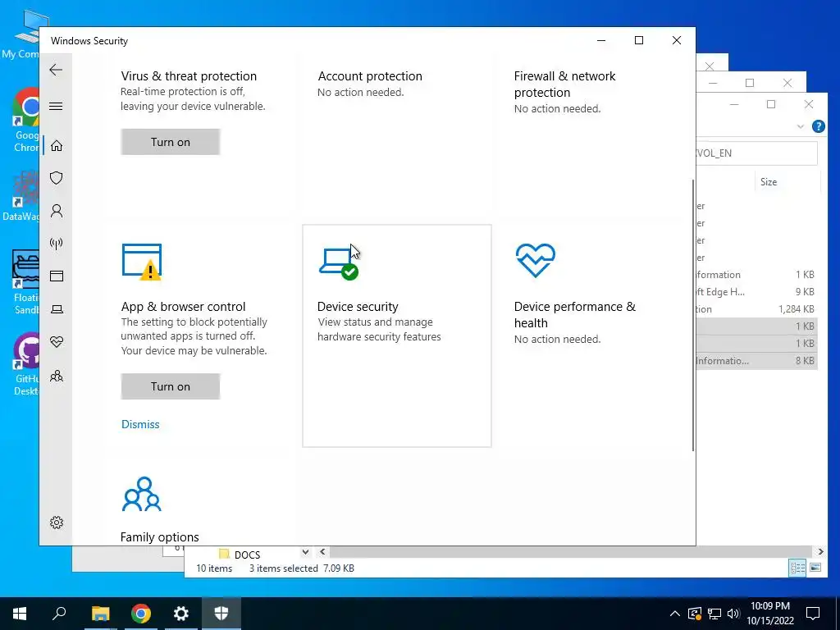Click the App & browser control warning icon
The height and width of the screenshot is (630, 840).
pos(142,262)
